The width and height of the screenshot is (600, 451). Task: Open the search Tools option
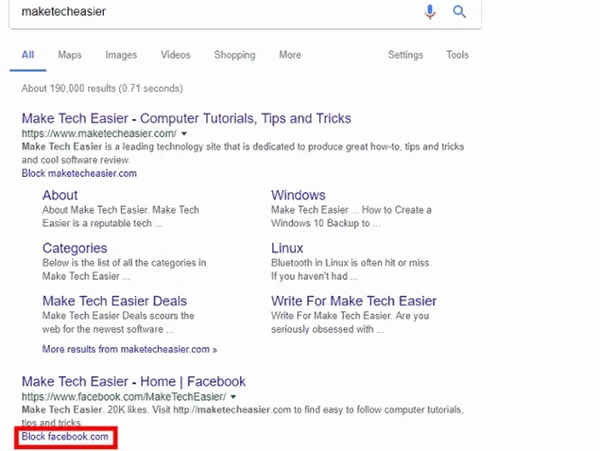pyautogui.click(x=457, y=55)
